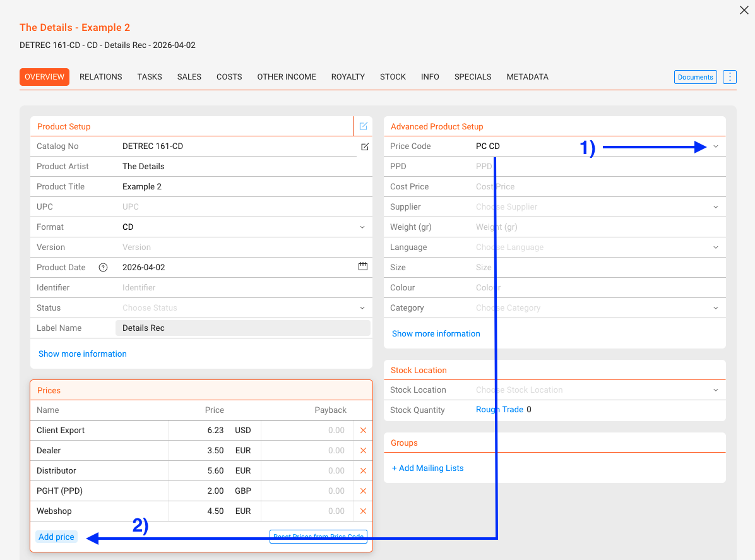This screenshot has height=560, width=755.
Task: Switch to the Costs tab
Action: [229, 77]
